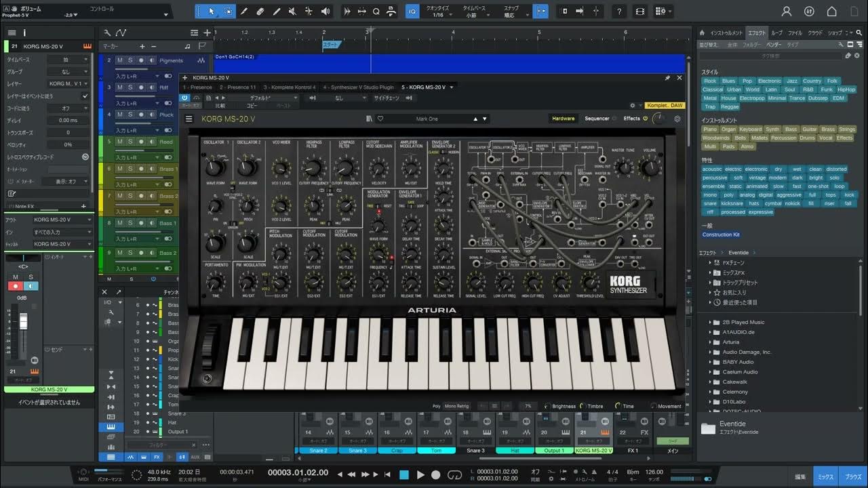Toggle the Loop button in transport
This screenshot has height=488, width=868.
click(456, 474)
